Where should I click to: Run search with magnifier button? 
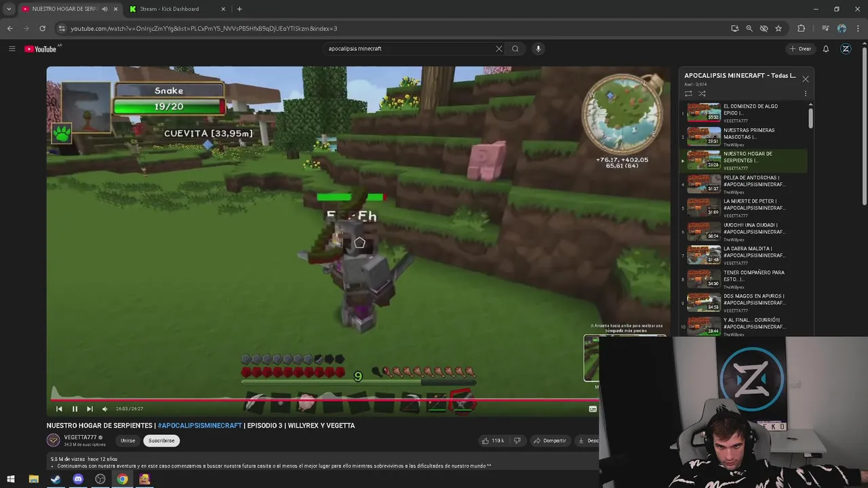pos(515,49)
